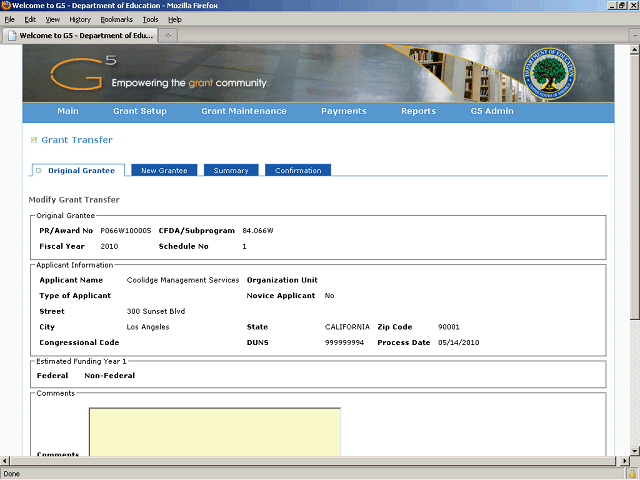Click the Done status bar text
The height and width of the screenshot is (480, 640).
[11, 474]
